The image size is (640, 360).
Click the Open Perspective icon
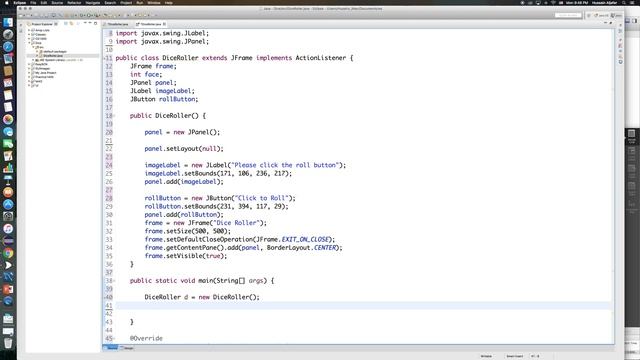pyautogui.click(x=589, y=15)
